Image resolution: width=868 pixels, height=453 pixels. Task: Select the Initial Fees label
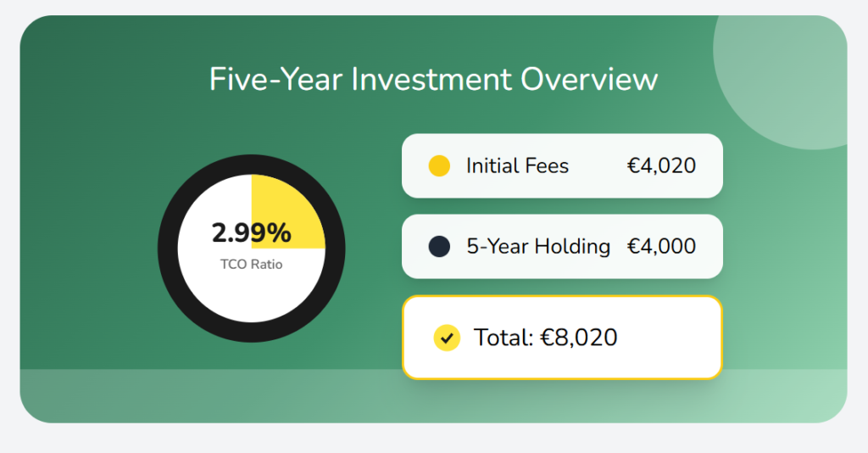tap(517, 165)
